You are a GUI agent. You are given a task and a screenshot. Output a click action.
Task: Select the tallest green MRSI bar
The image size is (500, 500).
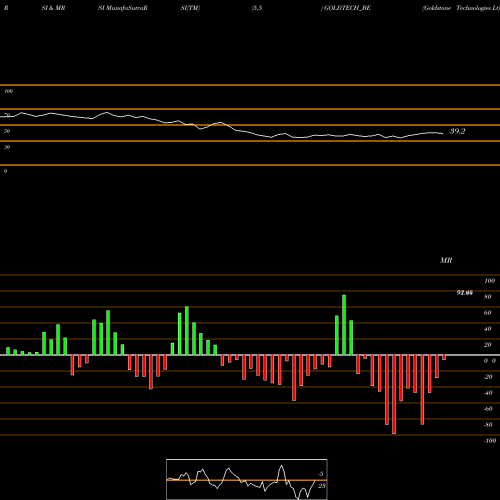point(344,325)
